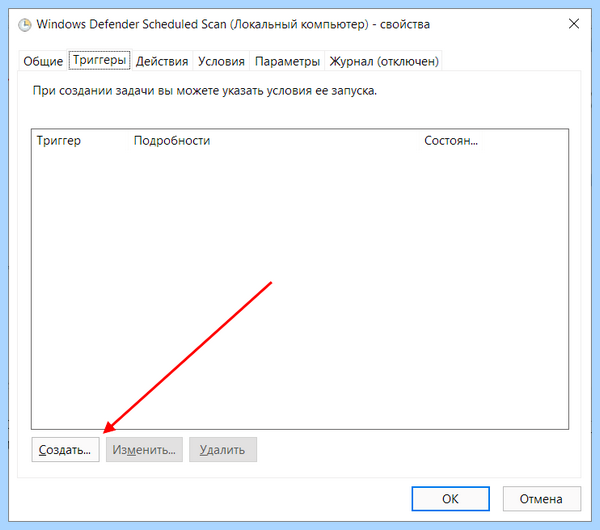Open the Параметры tab
The width and height of the screenshot is (600, 530).
click(287, 61)
